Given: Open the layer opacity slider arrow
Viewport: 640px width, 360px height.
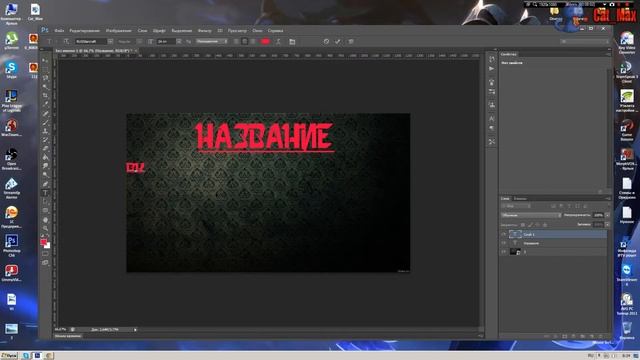Looking at the screenshot, I should coord(607,215).
